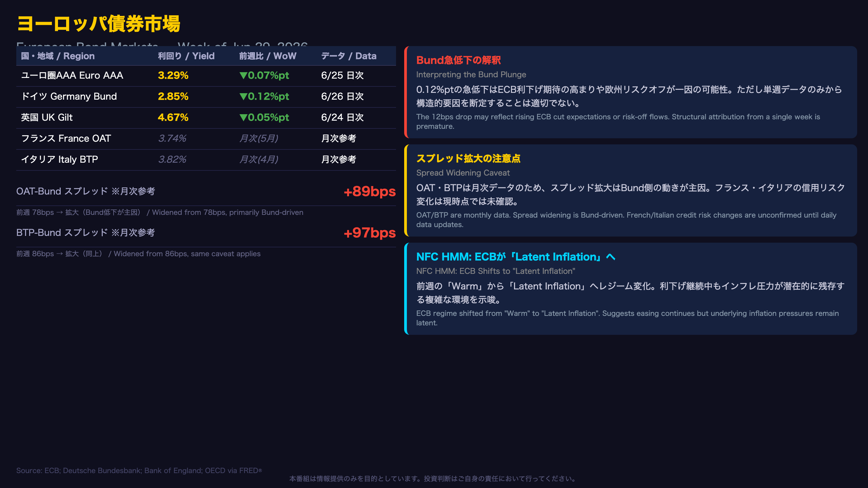
Task: Click the 6/26 日次 data cell
Action: (342, 96)
